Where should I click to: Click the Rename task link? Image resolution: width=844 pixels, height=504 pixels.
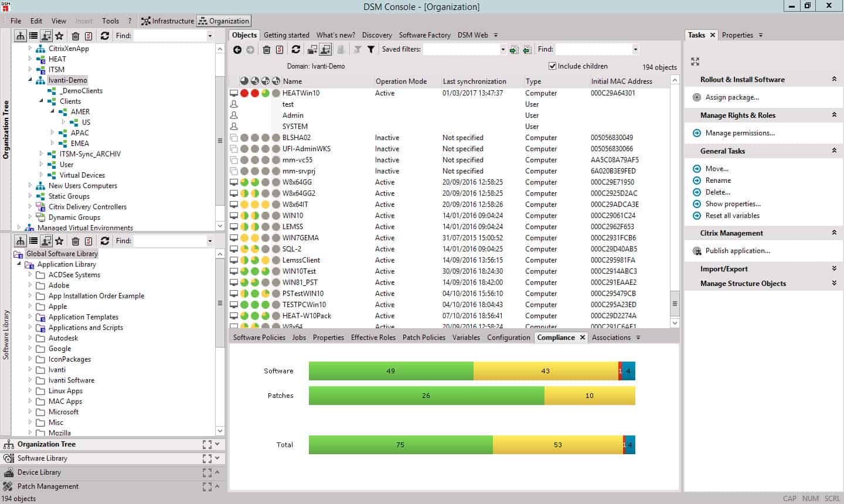click(718, 181)
